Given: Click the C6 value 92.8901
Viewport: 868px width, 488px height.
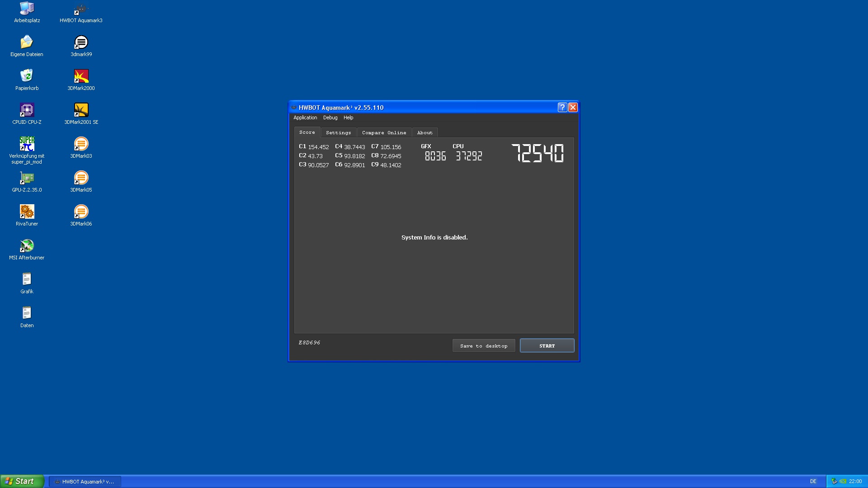Looking at the screenshot, I should pyautogui.click(x=354, y=165).
